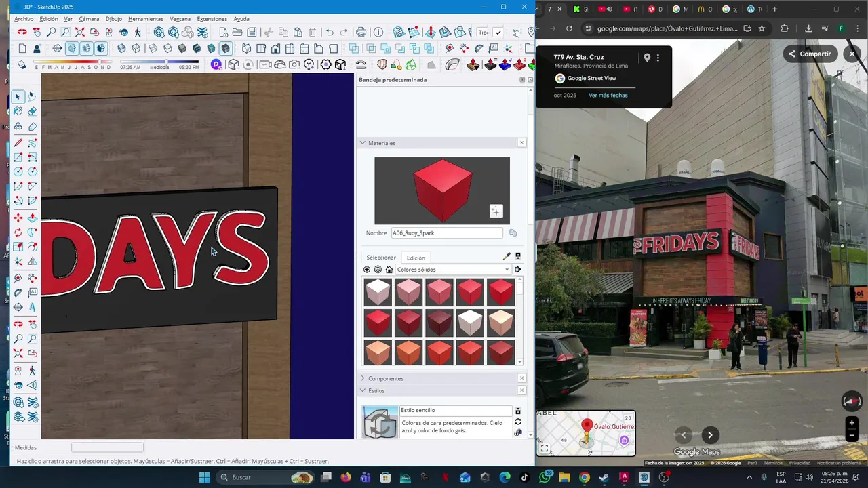868x488 pixels.
Task: Toggle Shaded With Textures style
Action: pos(197,48)
